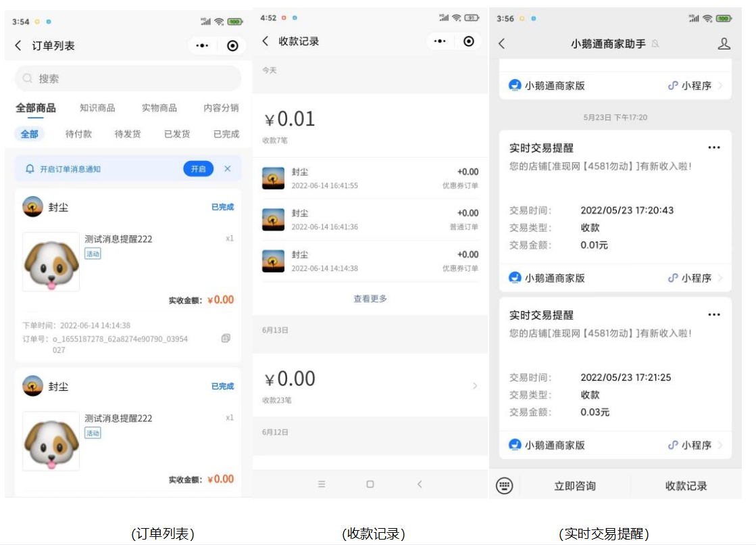
Task: Enable order notifications with the 开启 button
Action: point(198,168)
